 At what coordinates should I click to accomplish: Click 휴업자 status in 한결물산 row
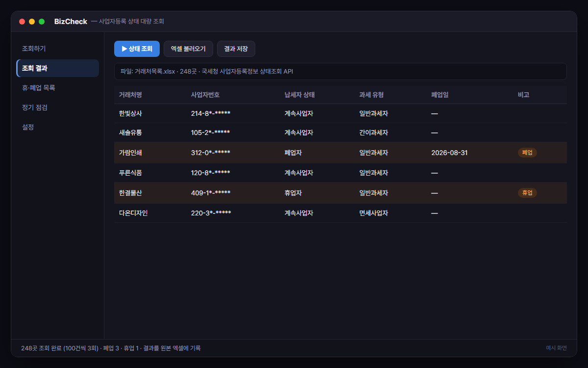point(293,193)
